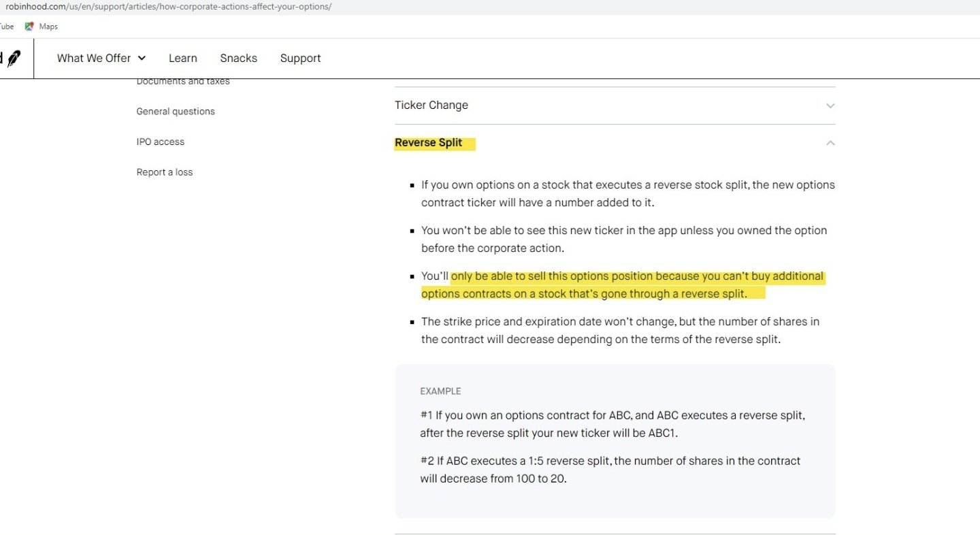
Task: Open the Report a loss sidebar link
Action: point(165,172)
